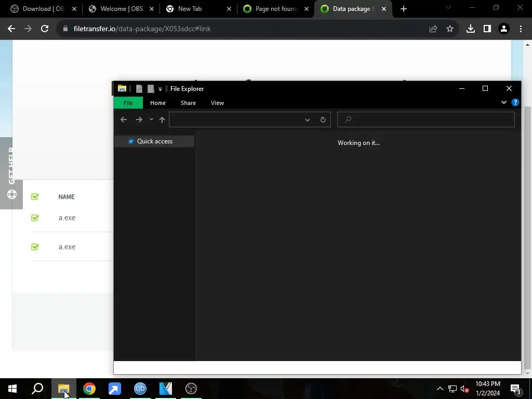
Task: Expand the File Explorer ribbon chevron
Action: pos(504,102)
